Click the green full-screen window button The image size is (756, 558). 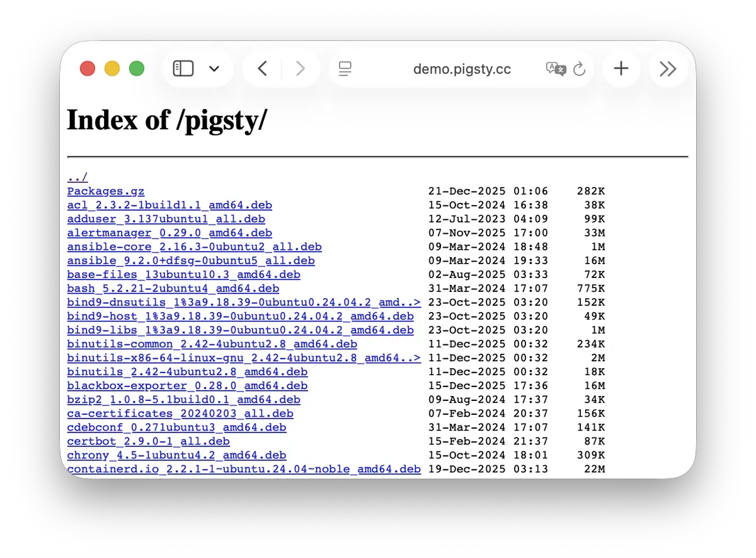pyautogui.click(x=137, y=69)
